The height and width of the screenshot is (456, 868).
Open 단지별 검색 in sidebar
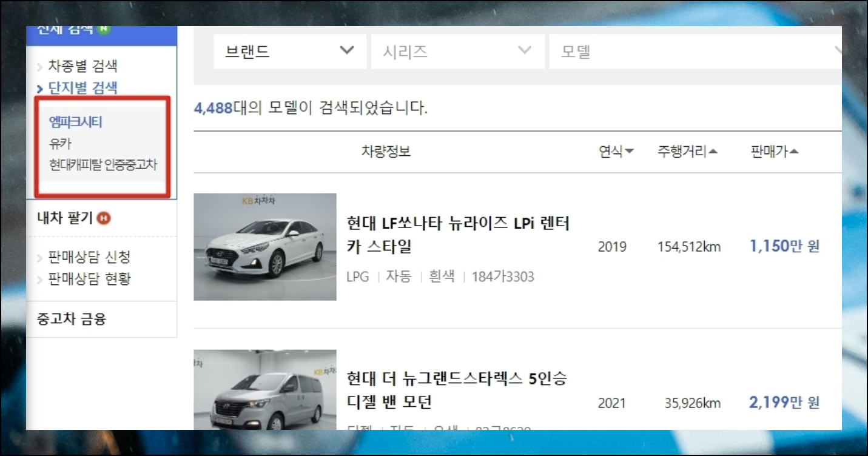click(82, 88)
